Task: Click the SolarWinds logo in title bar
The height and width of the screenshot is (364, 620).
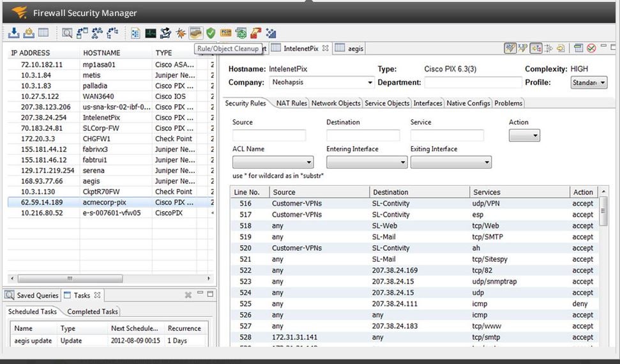Action: pyautogui.click(x=19, y=12)
